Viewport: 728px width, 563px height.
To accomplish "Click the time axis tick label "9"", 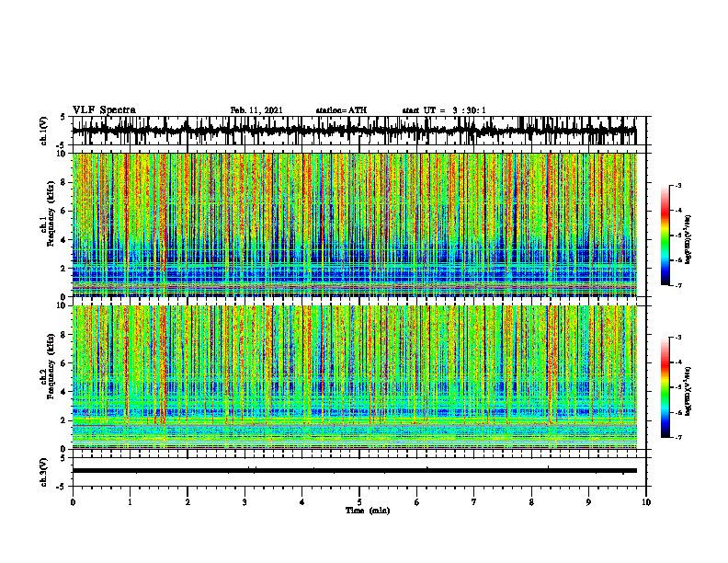I will click(588, 502).
